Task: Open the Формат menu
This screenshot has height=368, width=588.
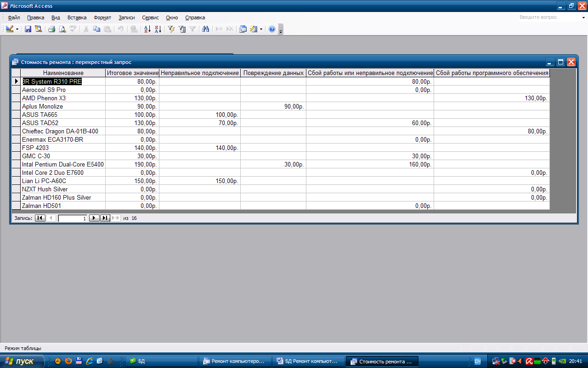Action: tap(102, 17)
